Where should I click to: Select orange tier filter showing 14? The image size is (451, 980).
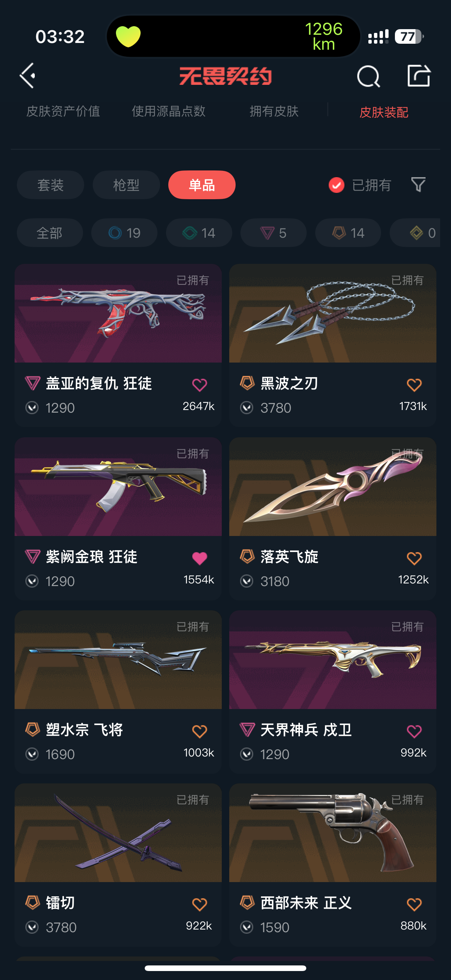(348, 233)
